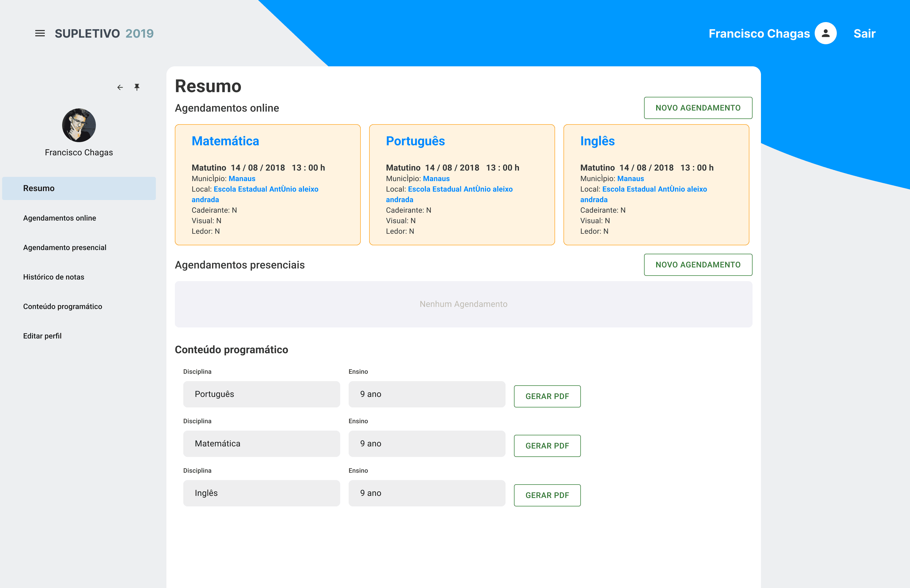Click the back arrow in sidebar

pos(120,87)
